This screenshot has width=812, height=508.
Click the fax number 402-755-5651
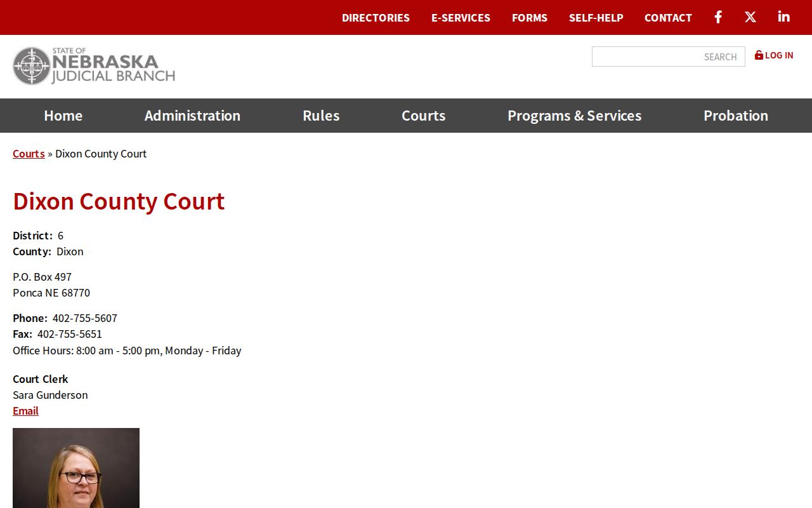pyautogui.click(x=70, y=334)
